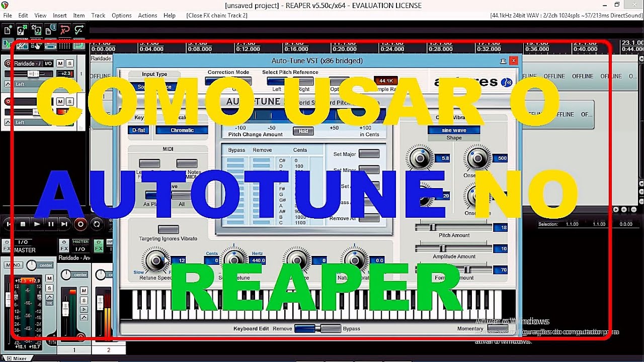Click the New project toolbar icon
The height and width of the screenshot is (362, 644).
point(7,30)
